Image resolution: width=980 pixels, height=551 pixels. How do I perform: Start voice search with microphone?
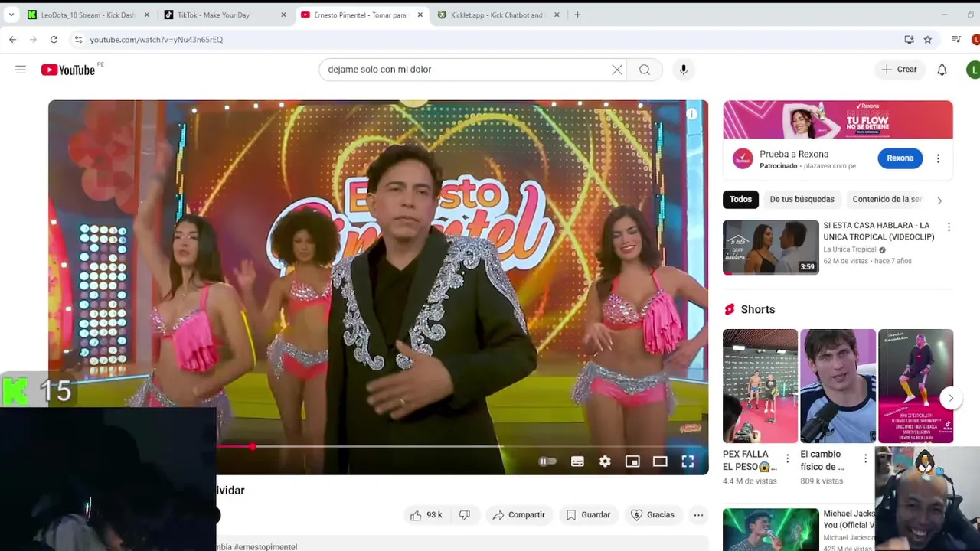[684, 70]
